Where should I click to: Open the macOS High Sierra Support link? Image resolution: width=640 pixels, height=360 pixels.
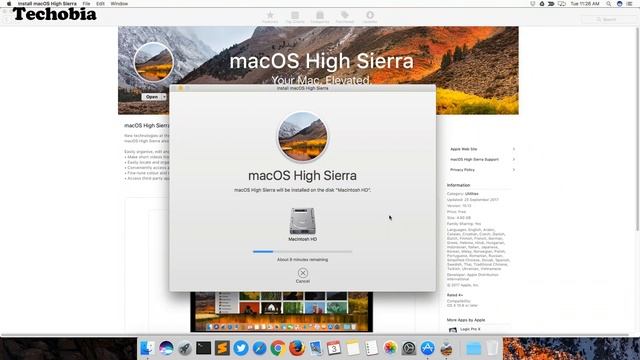(474, 160)
